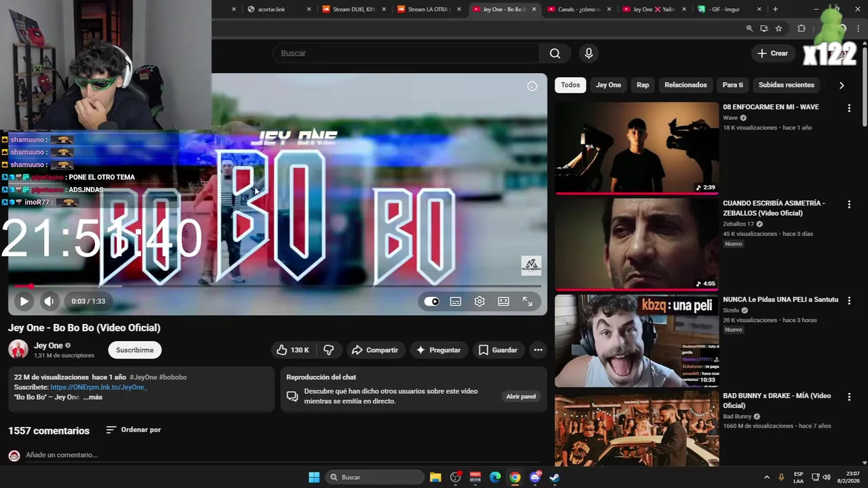The image size is (868, 488).
Task: Bookmark this page with the star icon
Action: (778, 28)
